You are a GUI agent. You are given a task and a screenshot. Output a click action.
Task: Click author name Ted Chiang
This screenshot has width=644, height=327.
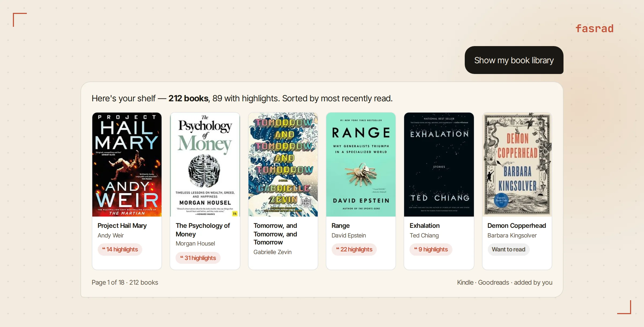(x=424, y=236)
